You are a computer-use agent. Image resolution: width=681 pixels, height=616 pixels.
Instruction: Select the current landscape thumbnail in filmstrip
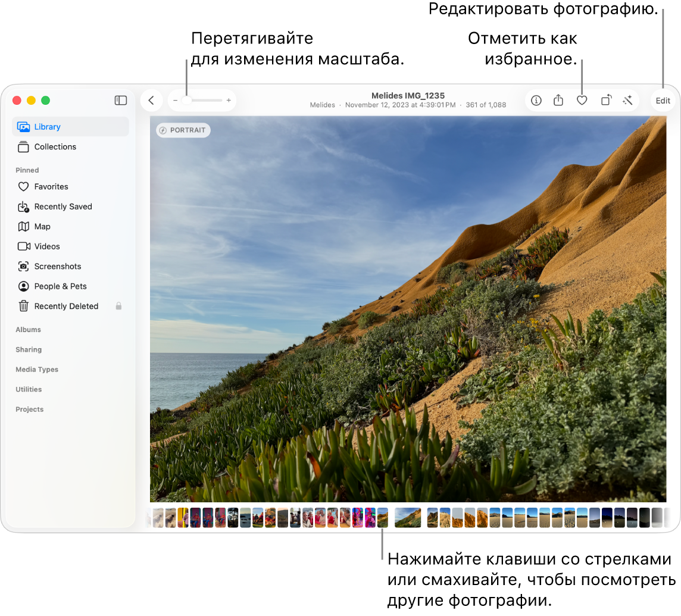pos(408,518)
